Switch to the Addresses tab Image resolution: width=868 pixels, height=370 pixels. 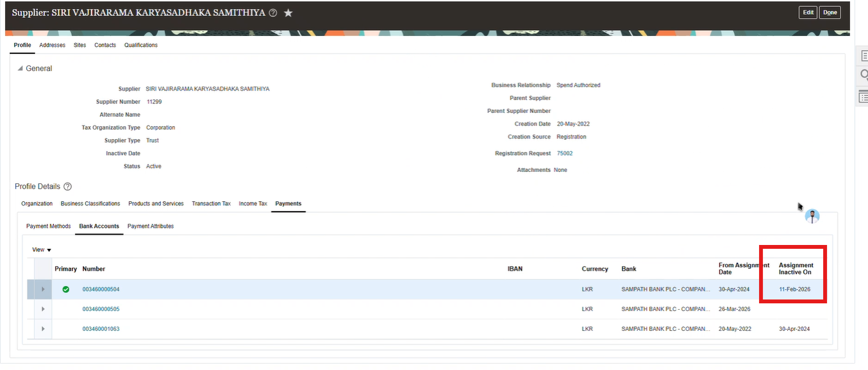(x=53, y=46)
